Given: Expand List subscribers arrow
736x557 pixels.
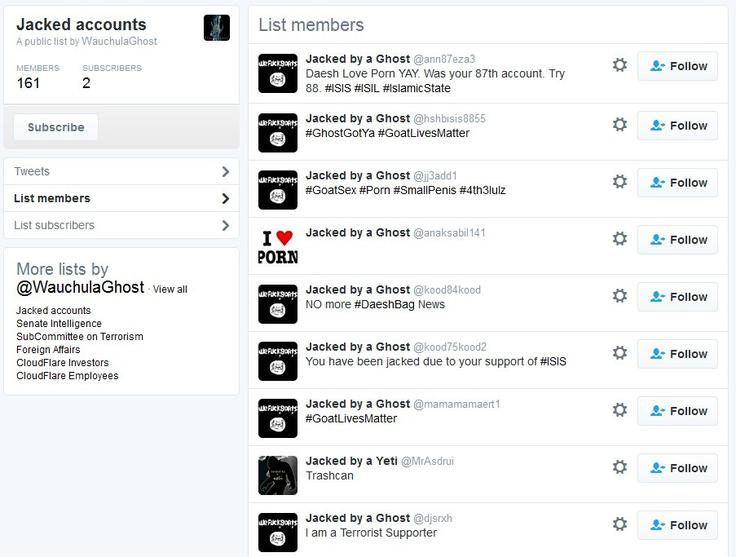Looking at the screenshot, I should (226, 226).
